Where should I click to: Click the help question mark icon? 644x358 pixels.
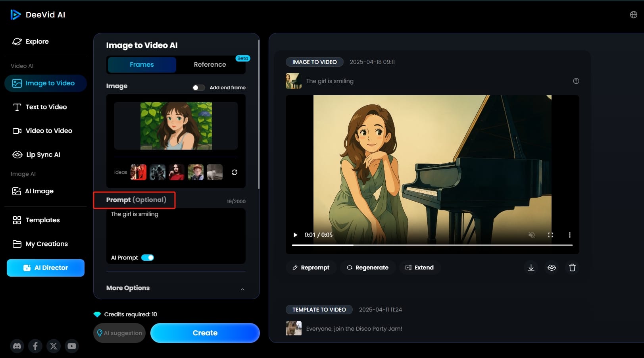tap(576, 81)
